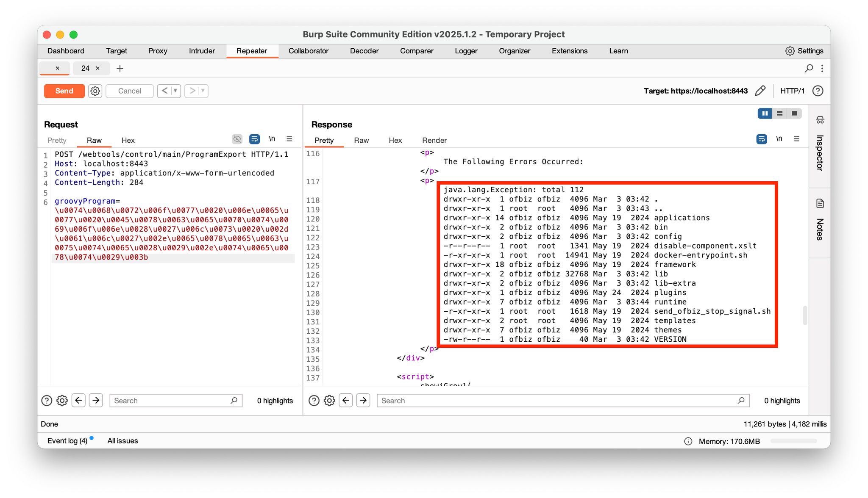
Task: Select stacked horizontal layout view
Action: pos(779,113)
